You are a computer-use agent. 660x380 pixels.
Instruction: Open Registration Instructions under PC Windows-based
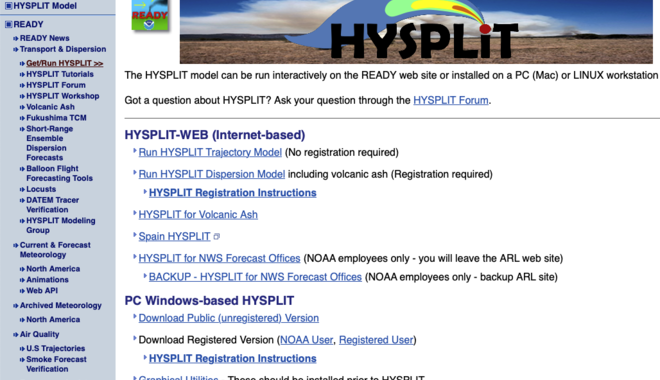pos(232,359)
